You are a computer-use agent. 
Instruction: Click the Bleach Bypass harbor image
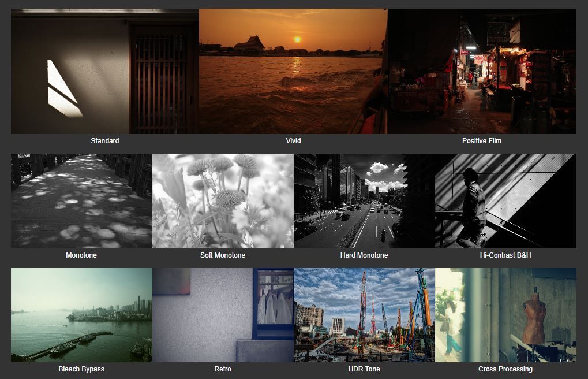[x=81, y=315]
